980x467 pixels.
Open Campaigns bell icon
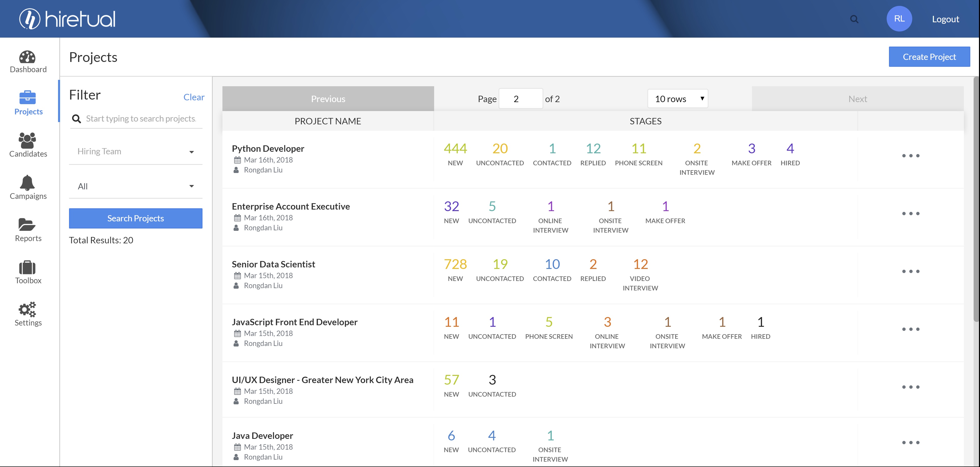tap(27, 183)
